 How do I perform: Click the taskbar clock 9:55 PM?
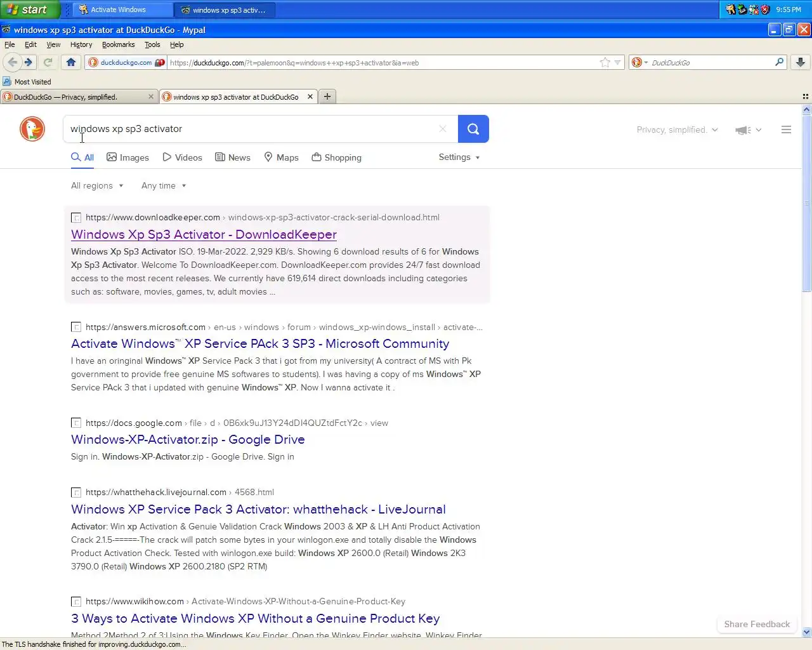pyautogui.click(x=789, y=10)
